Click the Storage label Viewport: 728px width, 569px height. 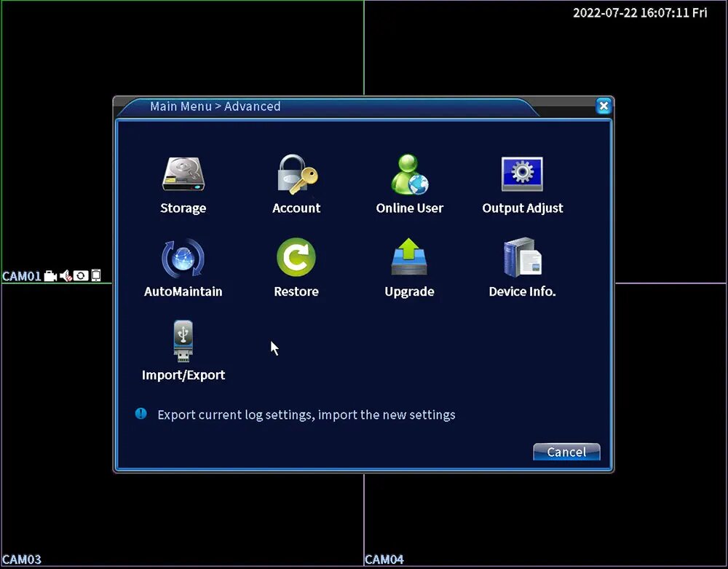[183, 208]
